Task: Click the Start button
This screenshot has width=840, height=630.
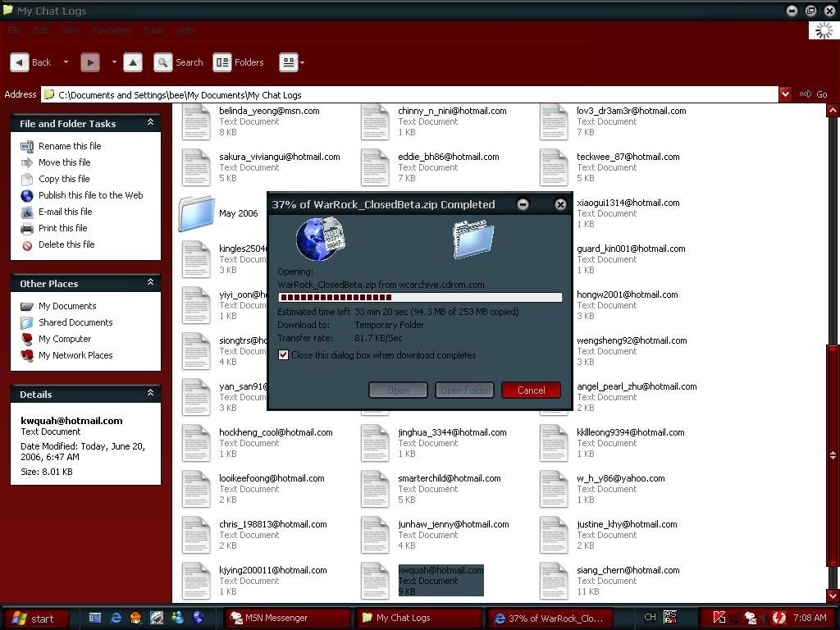Action: coord(31,618)
